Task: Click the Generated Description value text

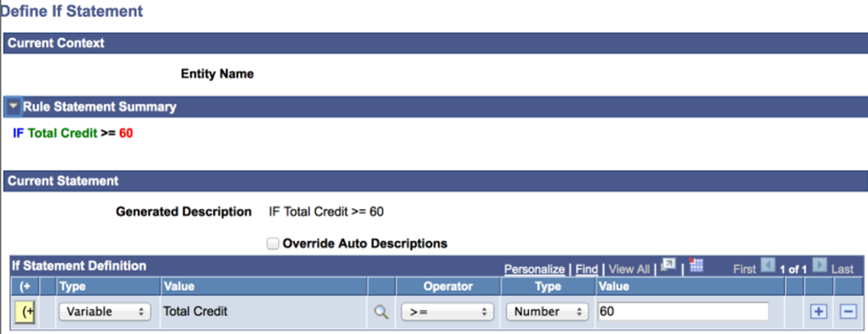Action: (x=326, y=211)
